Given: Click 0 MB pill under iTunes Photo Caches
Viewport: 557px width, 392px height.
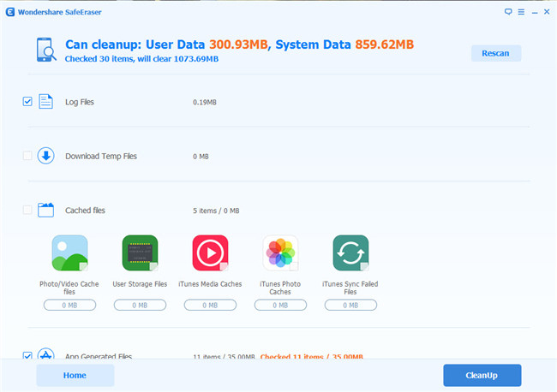Looking at the screenshot, I should (x=280, y=305).
